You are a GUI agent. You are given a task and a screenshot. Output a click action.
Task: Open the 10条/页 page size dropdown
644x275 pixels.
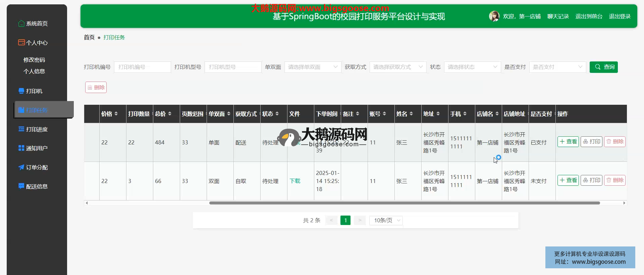coord(386,220)
